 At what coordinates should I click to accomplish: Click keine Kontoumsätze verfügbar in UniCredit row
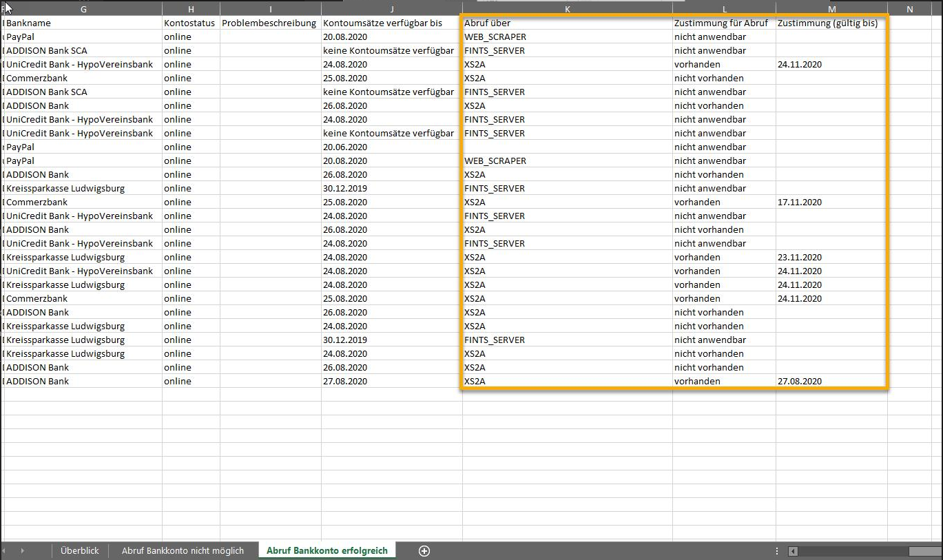(392, 133)
